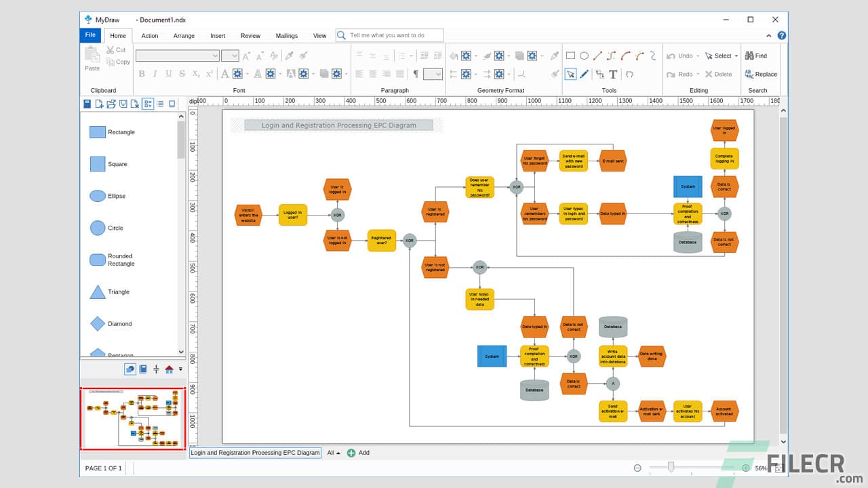This screenshot has height=488, width=868.
Task: Click the Add page button
Action: tap(351, 453)
